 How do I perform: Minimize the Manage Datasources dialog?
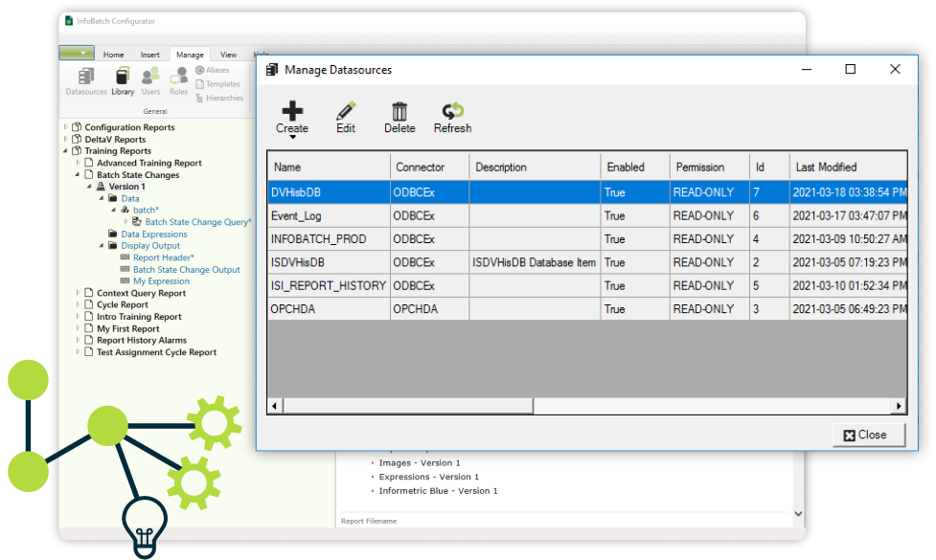coord(807,69)
